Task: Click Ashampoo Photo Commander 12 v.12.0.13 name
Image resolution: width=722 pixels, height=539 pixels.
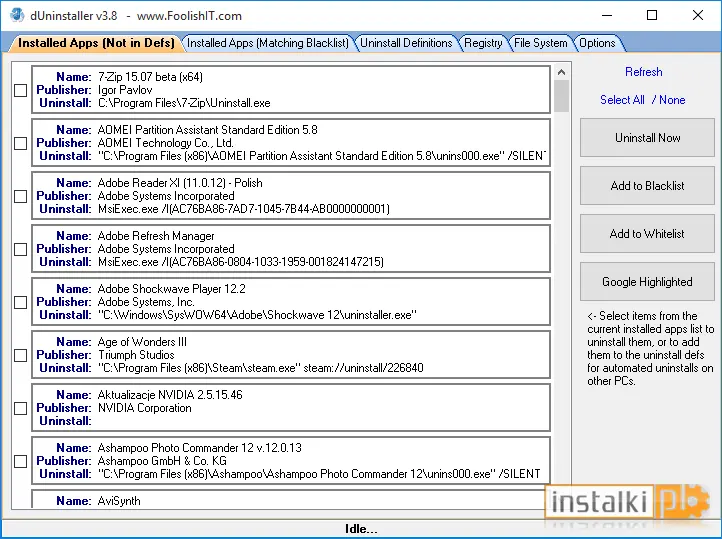Action: click(200, 447)
